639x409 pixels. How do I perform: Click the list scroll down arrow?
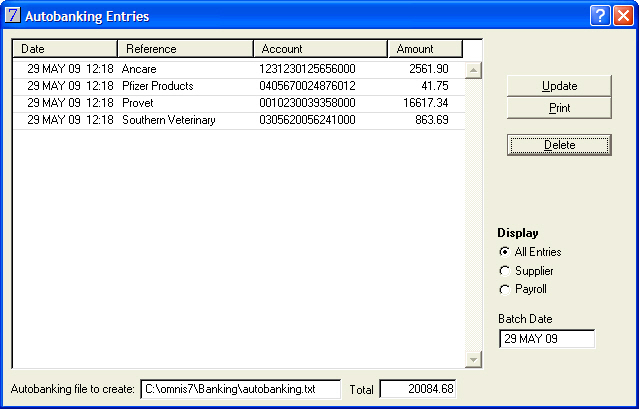coord(473,359)
